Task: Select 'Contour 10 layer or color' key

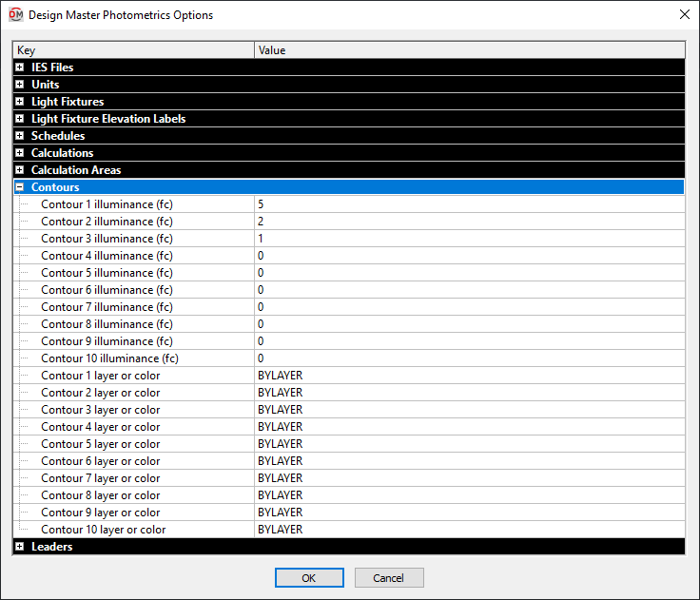Action: (103, 530)
